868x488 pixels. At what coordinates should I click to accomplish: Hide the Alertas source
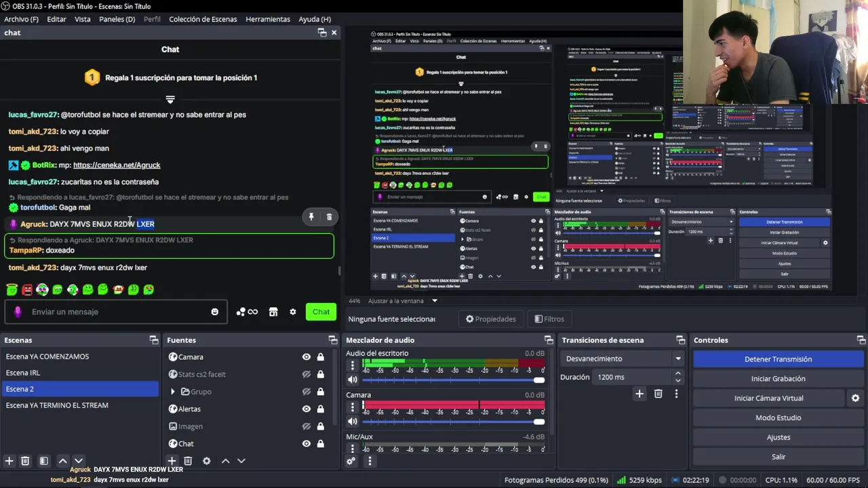pyautogui.click(x=307, y=409)
